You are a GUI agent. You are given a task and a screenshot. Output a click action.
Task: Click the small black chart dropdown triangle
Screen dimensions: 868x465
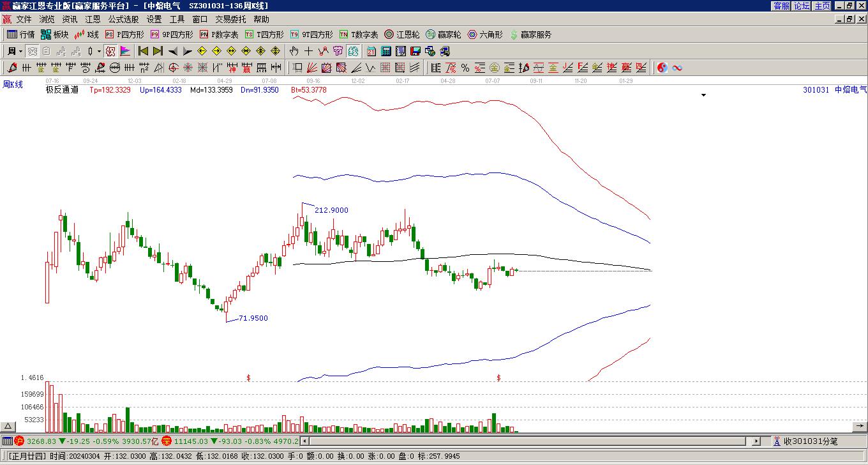(x=704, y=95)
